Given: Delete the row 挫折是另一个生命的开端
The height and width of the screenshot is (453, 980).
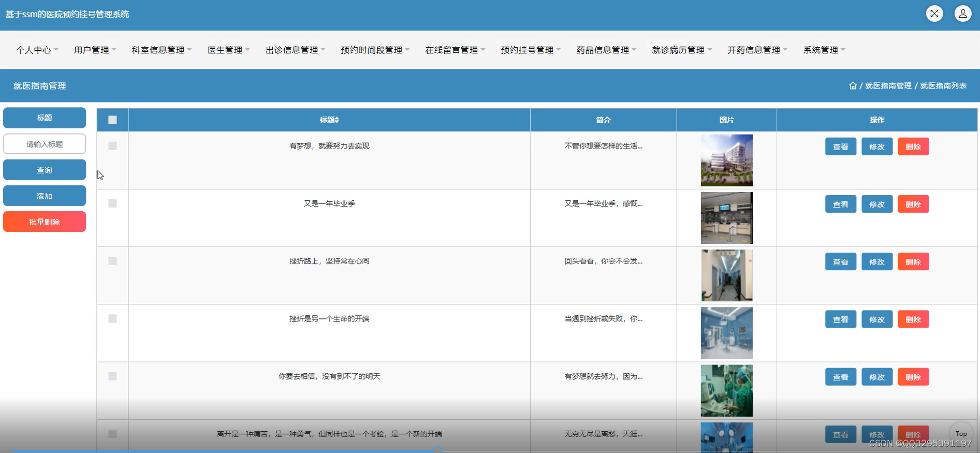Looking at the screenshot, I should pos(913,319).
